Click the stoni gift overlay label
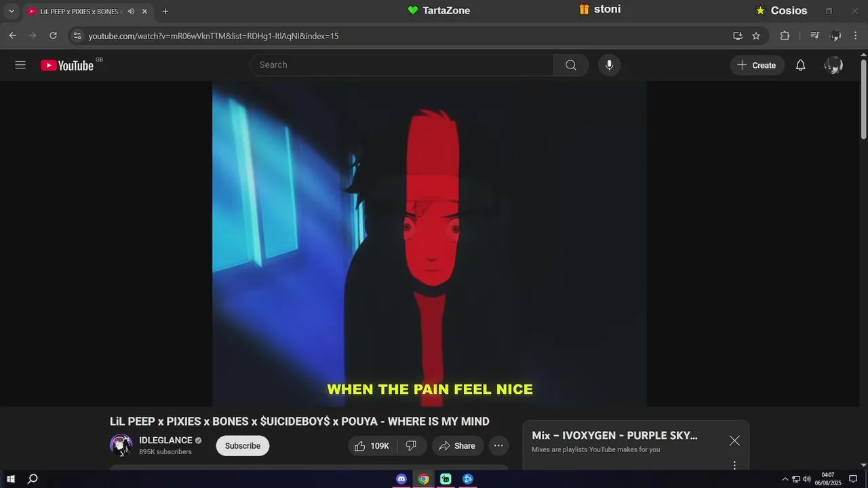 point(600,9)
